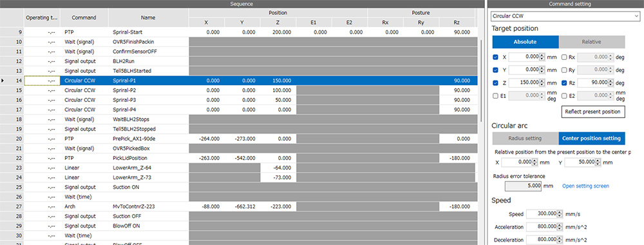This screenshot has height=245, width=644.
Task: Increase the Speed value with stepper
Action: click(x=559, y=212)
